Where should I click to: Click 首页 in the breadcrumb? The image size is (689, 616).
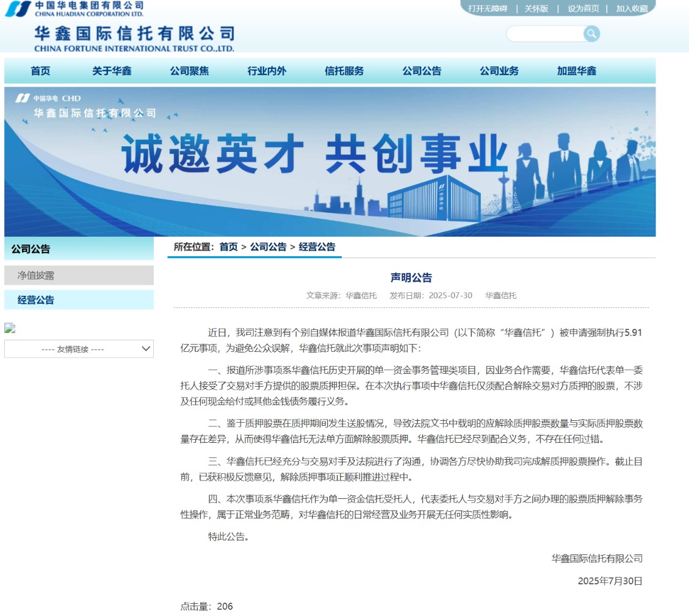click(228, 247)
